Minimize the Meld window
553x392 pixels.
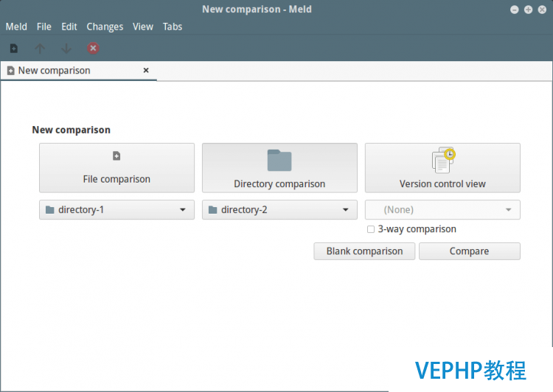[x=515, y=10]
